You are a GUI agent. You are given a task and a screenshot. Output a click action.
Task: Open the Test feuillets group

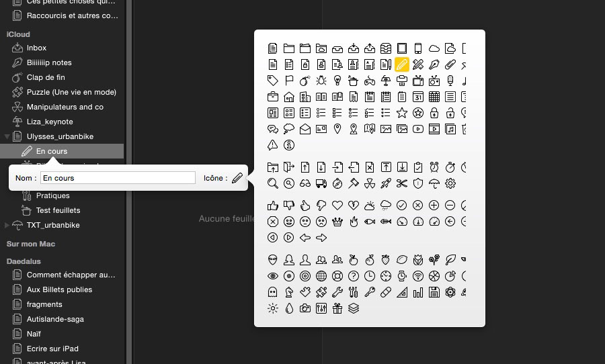point(58,210)
